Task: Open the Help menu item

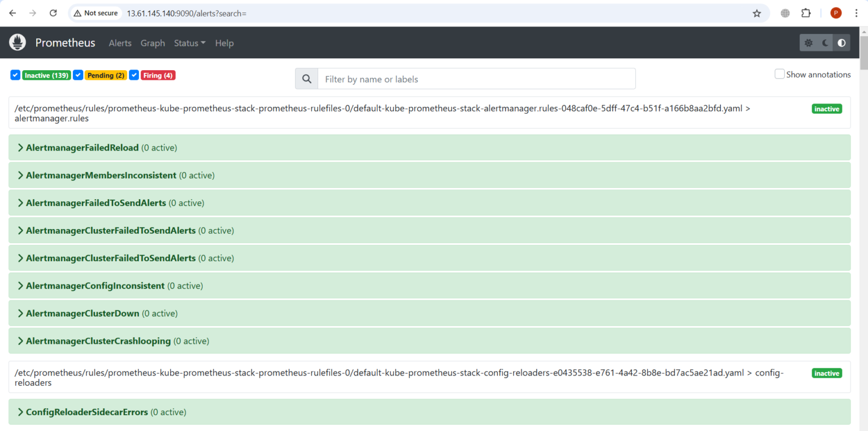Action: coord(224,42)
